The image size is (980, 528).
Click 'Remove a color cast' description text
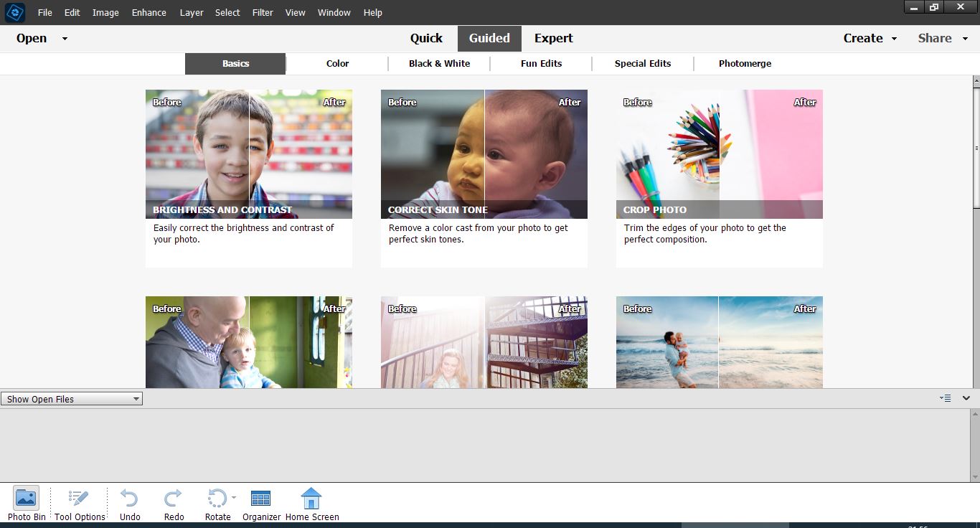point(478,234)
